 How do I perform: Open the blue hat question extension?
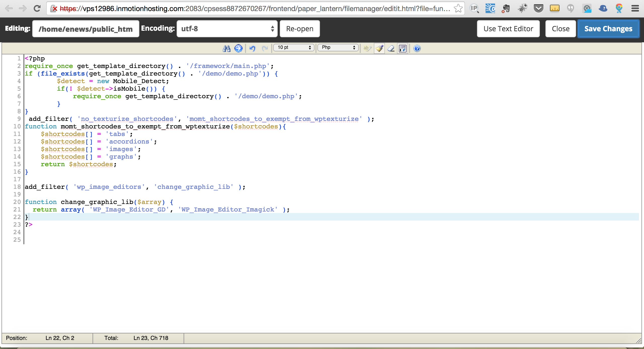click(x=603, y=9)
